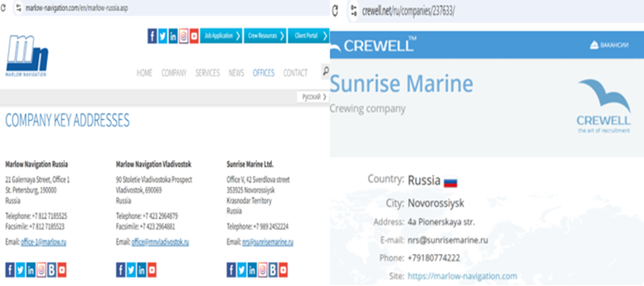Image resolution: width=644 pixels, height=286 pixels.
Task: Click the search magnifier icon on Marlow site
Action: (325, 71)
